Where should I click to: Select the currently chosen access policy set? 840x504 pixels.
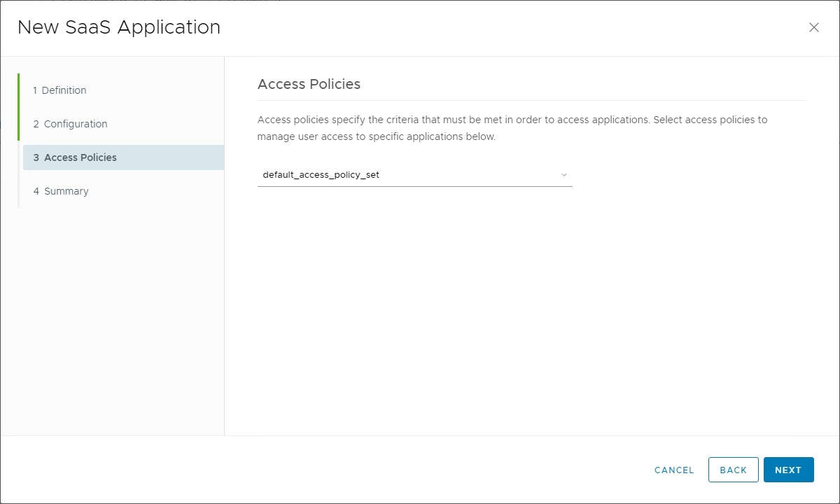coord(320,174)
